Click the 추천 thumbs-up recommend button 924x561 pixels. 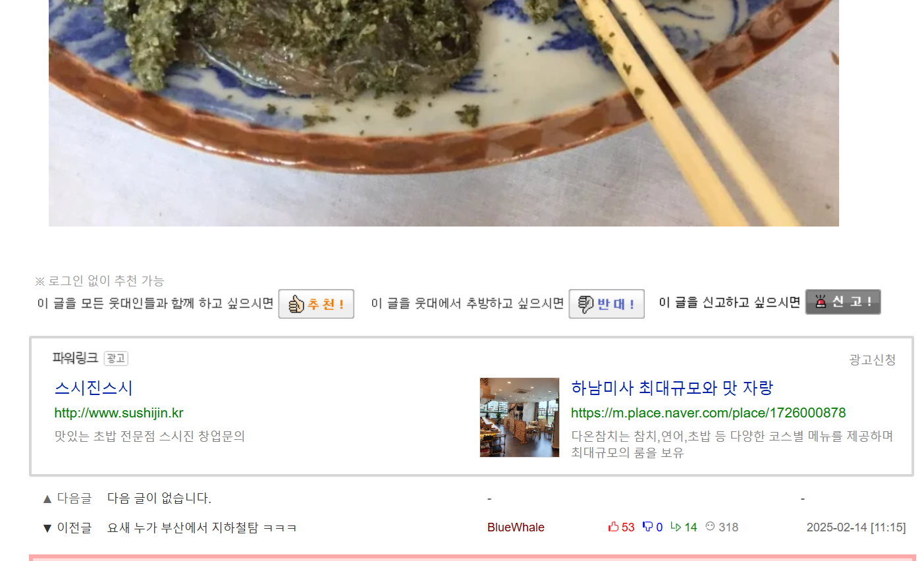point(316,304)
